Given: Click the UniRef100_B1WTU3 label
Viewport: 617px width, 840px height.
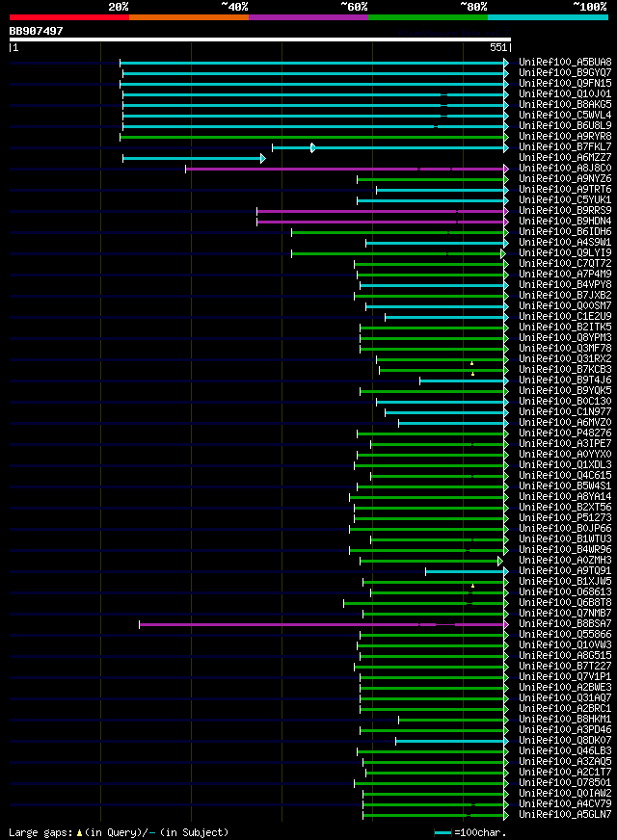Looking at the screenshot, I should [x=565, y=539].
